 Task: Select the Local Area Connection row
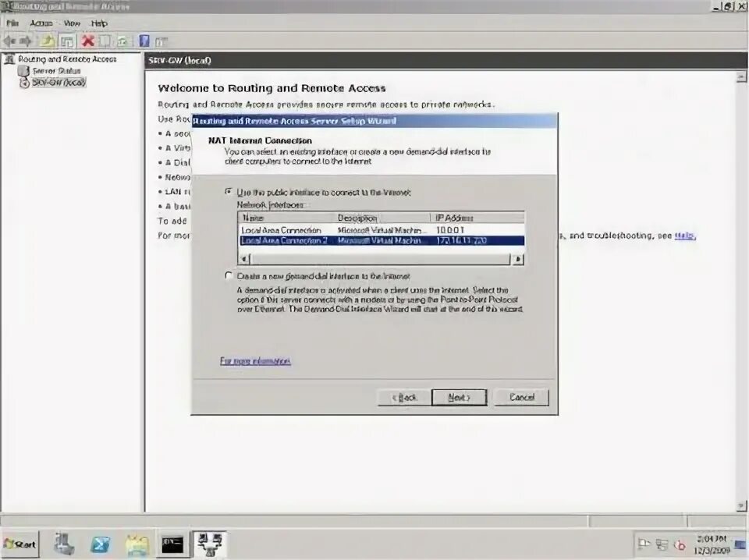click(x=382, y=230)
